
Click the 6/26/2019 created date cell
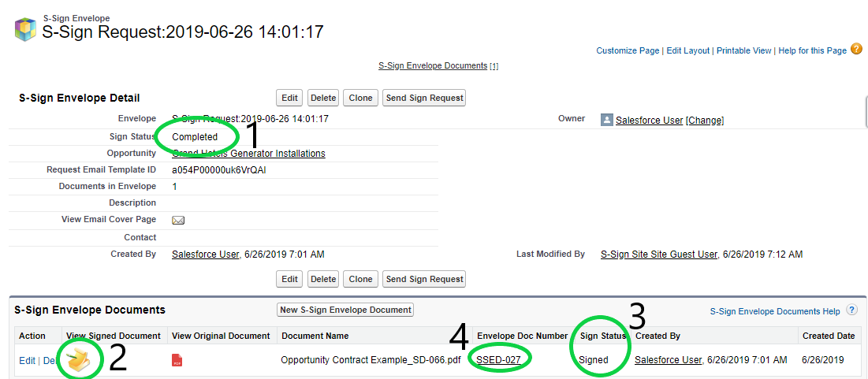pyautogui.click(x=822, y=359)
